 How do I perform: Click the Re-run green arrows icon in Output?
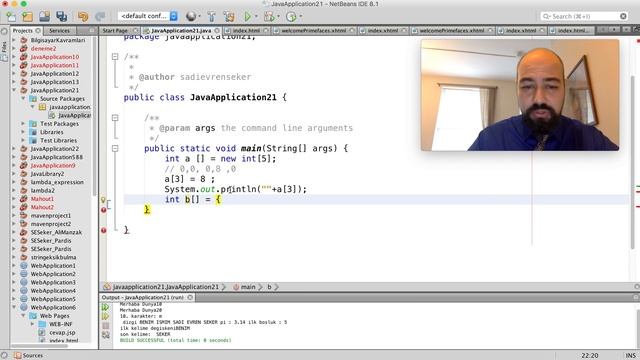106,307
